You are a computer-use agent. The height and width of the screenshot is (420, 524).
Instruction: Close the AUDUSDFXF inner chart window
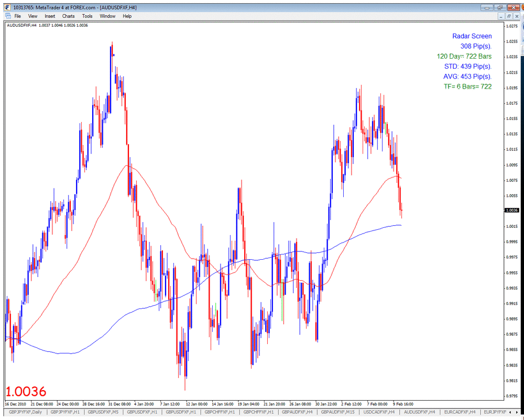pos(517,16)
